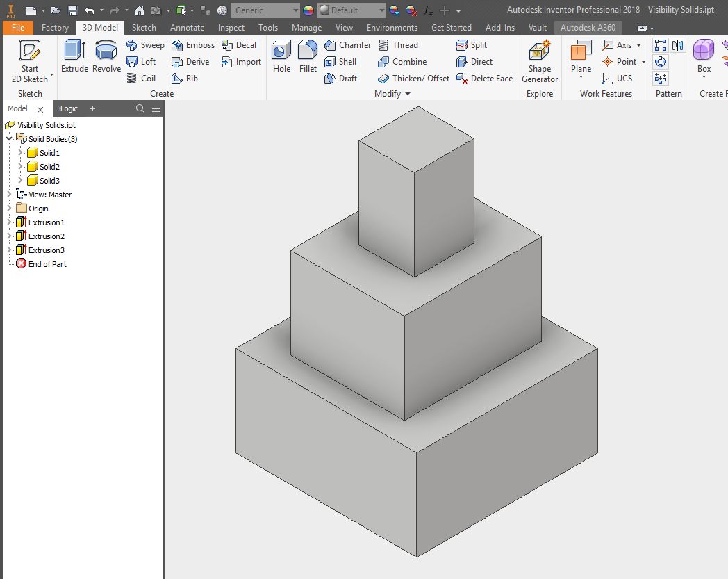Open the Modify panel dropdown
728x579 pixels.
407,93
